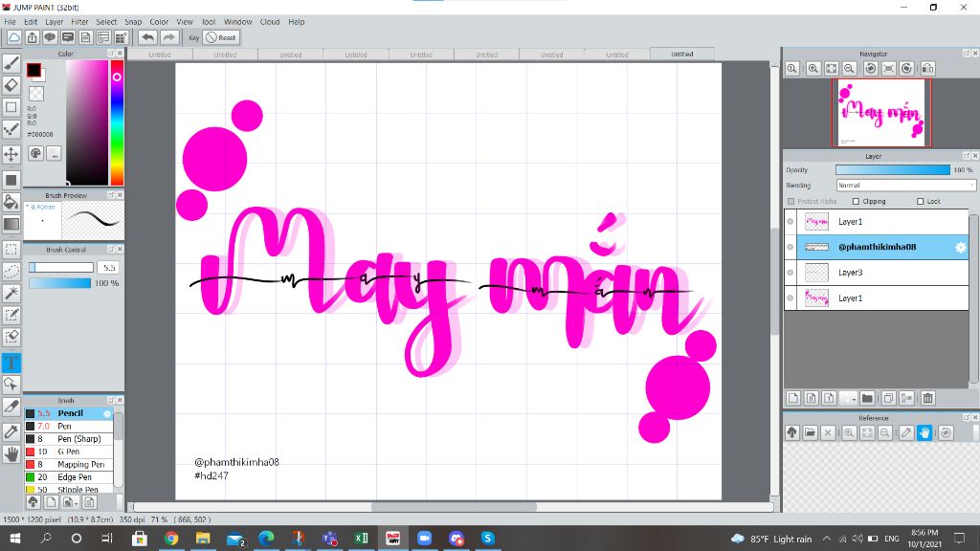
Task: Add a new layer in Layer panel
Action: (793, 398)
